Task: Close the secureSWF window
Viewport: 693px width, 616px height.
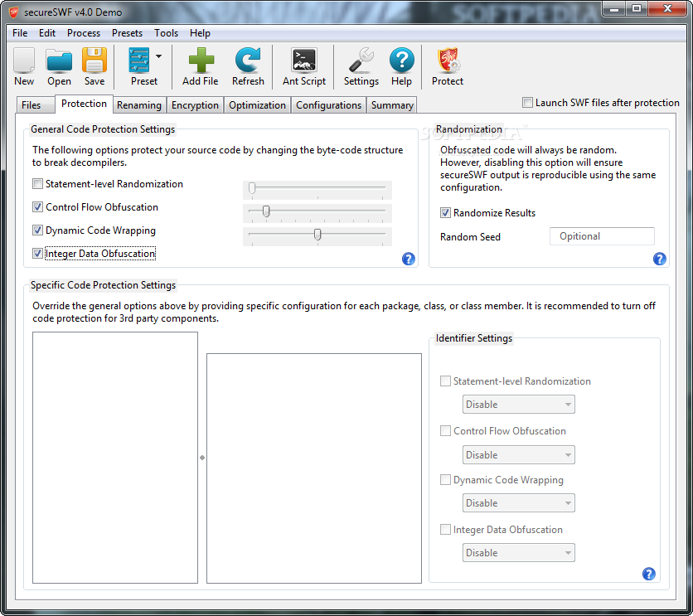Action: (667, 9)
